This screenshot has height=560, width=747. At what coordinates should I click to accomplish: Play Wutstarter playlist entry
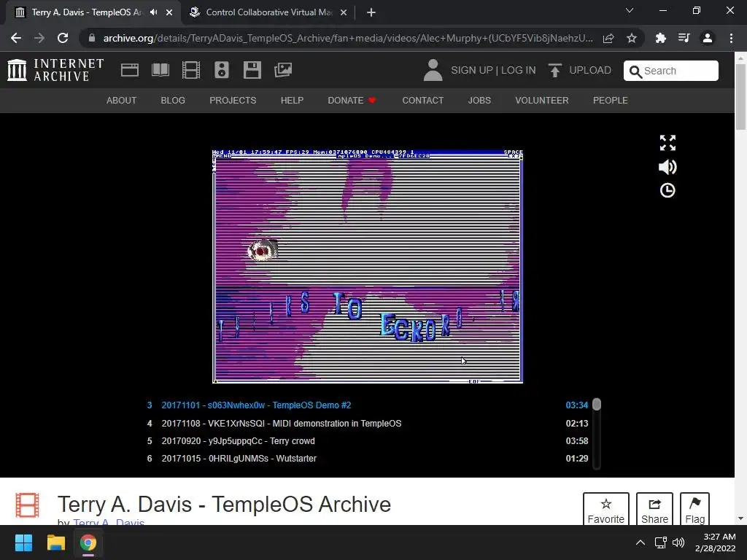pyautogui.click(x=368, y=459)
